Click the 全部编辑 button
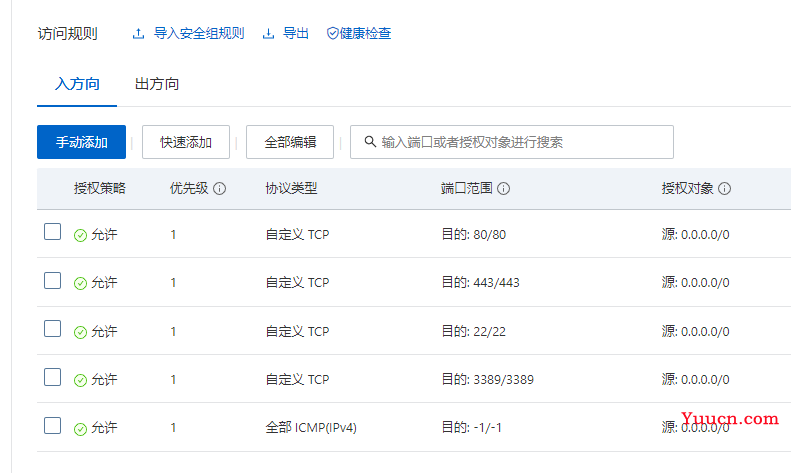This screenshot has width=791, height=473. (290, 142)
